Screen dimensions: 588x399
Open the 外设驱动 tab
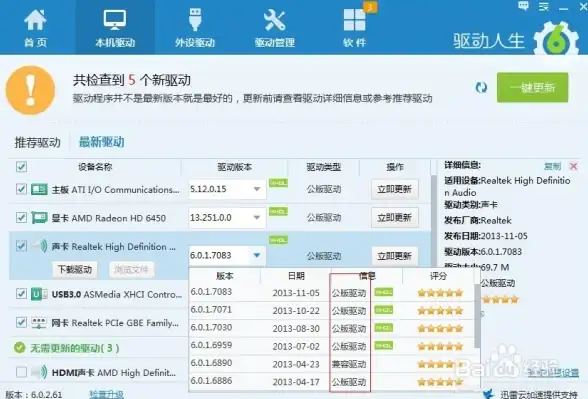pyautogui.click(x=195, y=28)
